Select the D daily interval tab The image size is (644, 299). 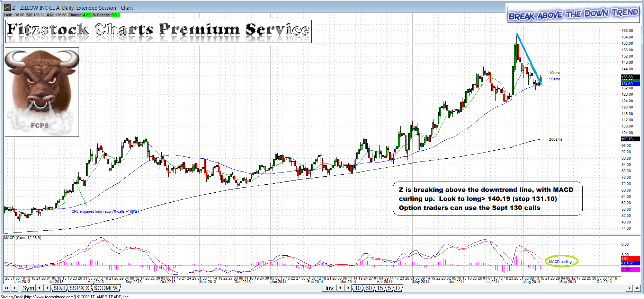pyautogui.click(x=398, y=288)
